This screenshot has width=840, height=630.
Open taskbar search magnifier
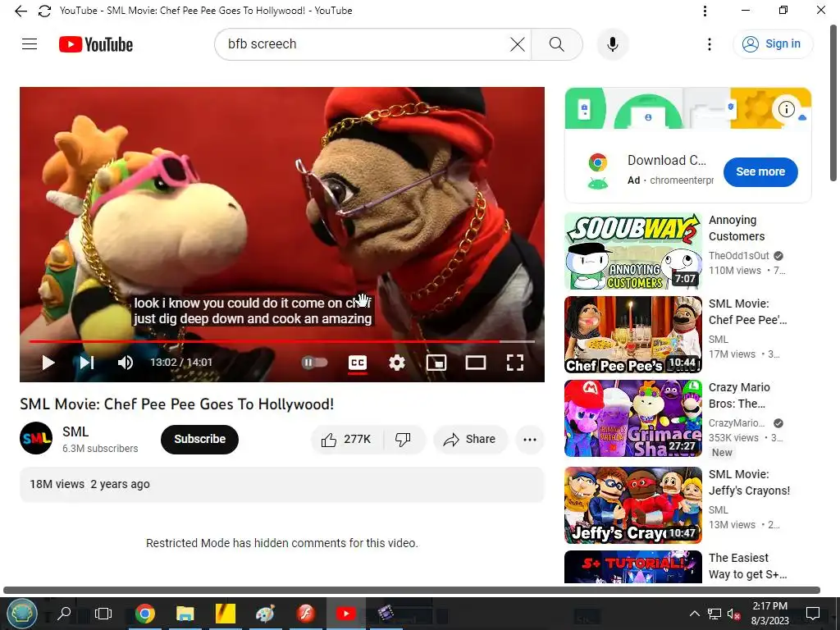click(64, 613)
